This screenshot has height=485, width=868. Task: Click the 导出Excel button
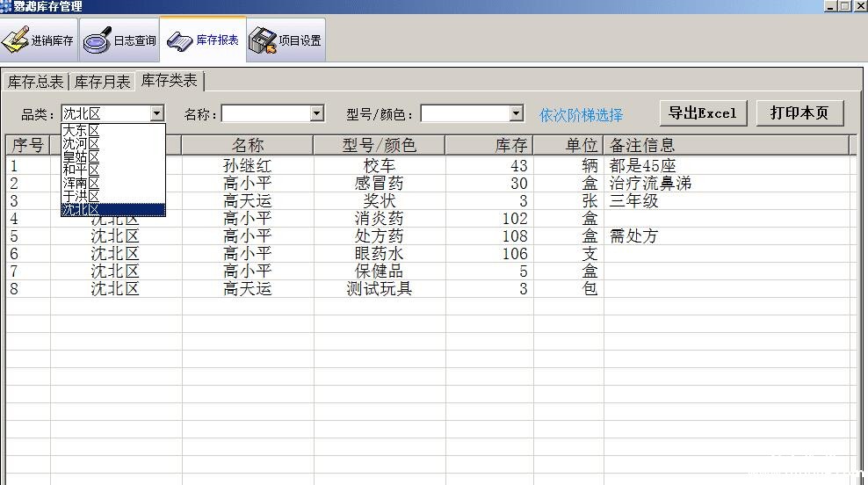(x=703, y=113)
